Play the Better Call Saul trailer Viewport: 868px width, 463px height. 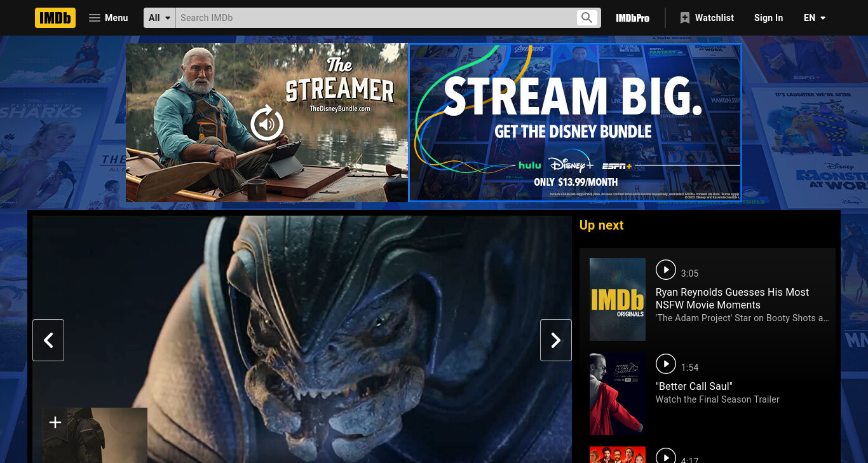coord(665,364)
